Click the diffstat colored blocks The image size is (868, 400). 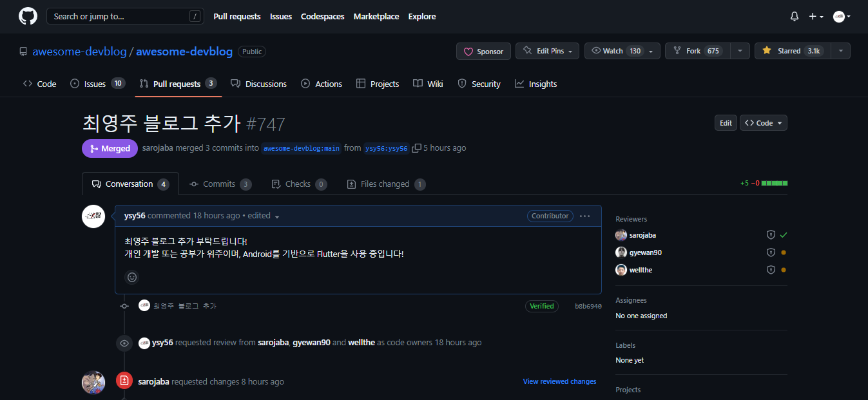point(775,184)
